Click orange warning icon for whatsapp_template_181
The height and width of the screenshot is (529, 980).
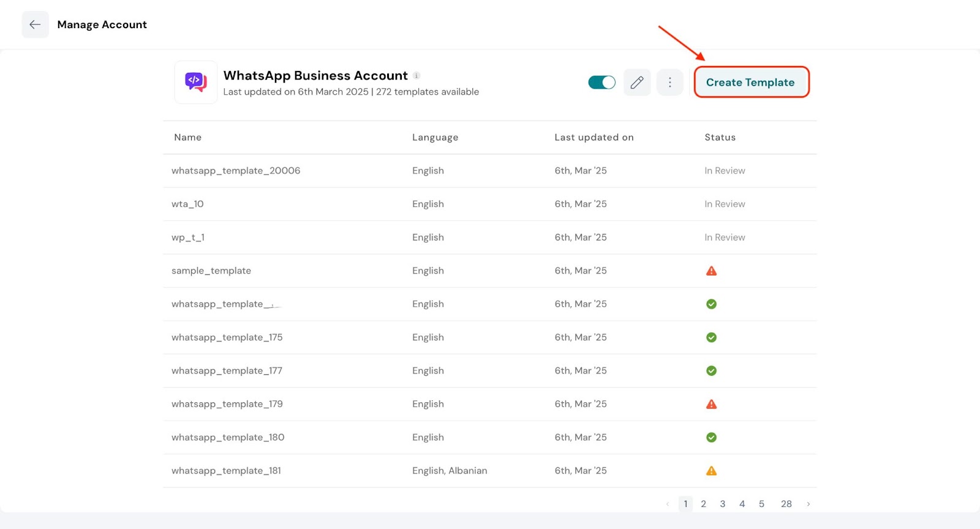711,471
